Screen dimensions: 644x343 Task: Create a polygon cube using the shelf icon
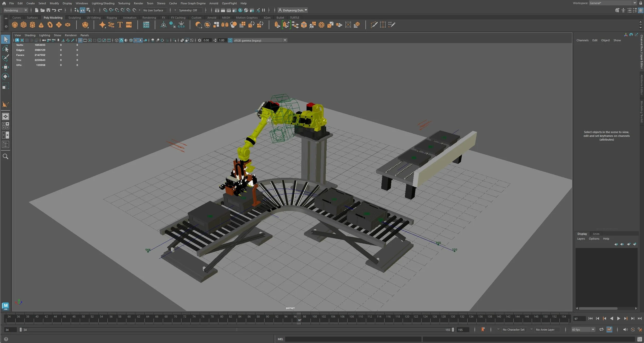23,25
